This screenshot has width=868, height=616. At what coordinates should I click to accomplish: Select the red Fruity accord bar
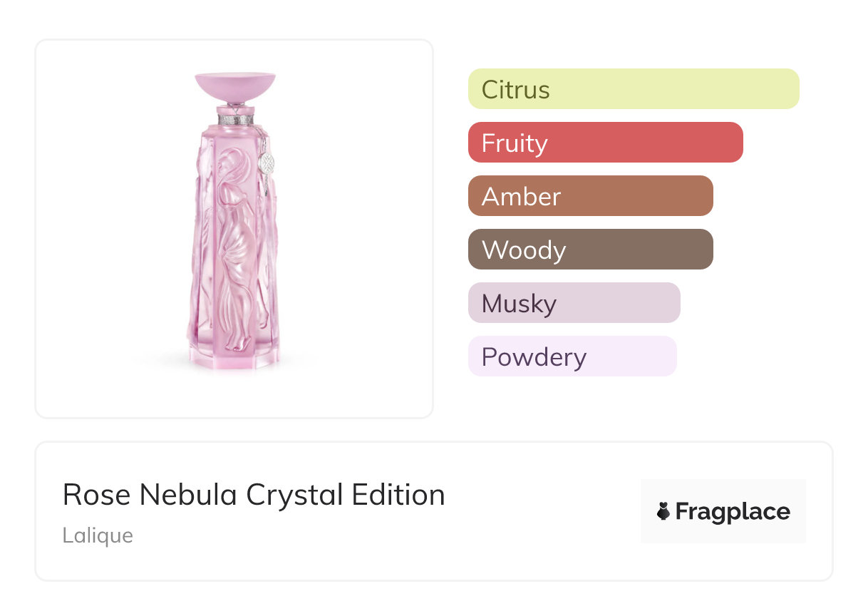click(x=605, y=143)
